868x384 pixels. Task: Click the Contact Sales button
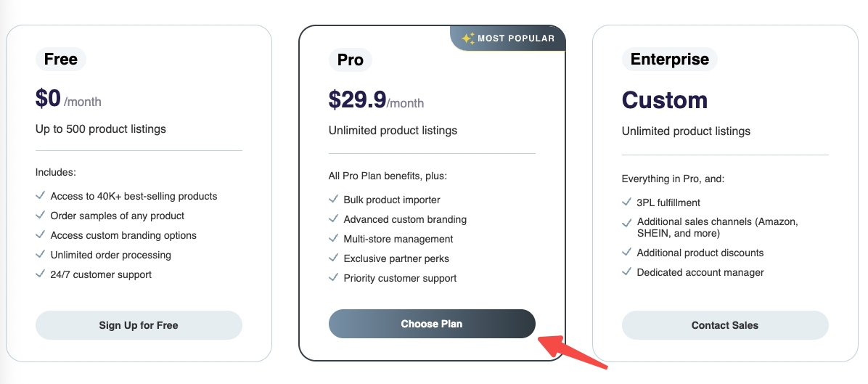pos(724,325)
